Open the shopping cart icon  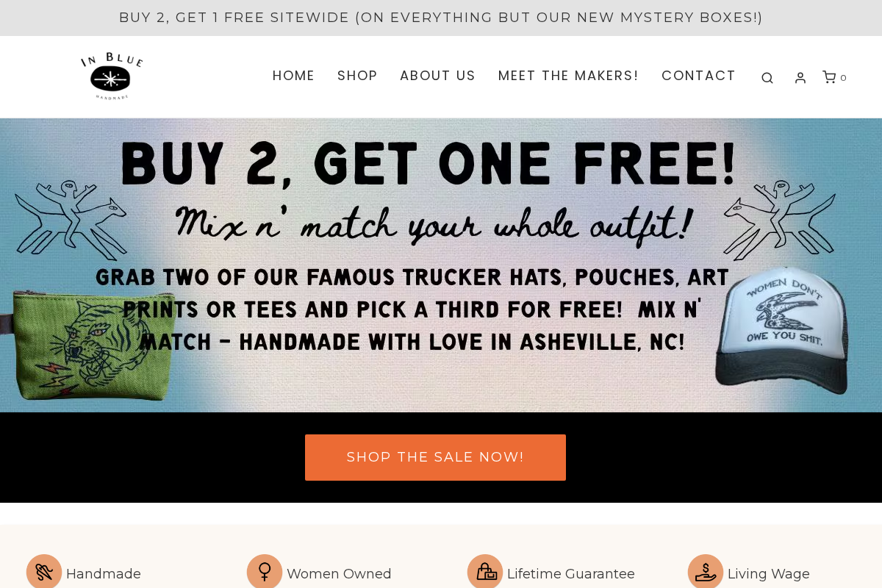[x=829, y=77]
